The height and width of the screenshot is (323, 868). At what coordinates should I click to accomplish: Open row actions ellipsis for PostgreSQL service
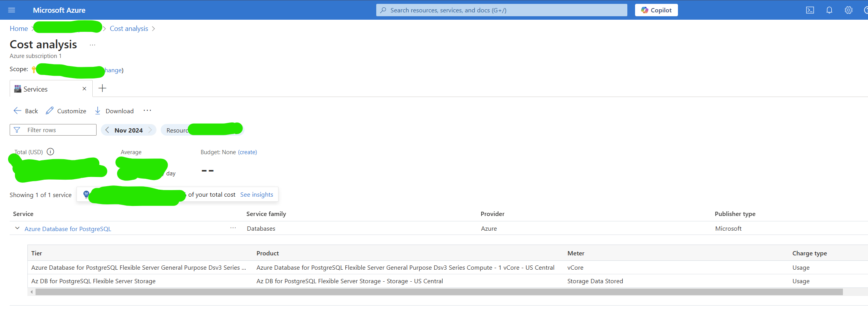(233, 228)
